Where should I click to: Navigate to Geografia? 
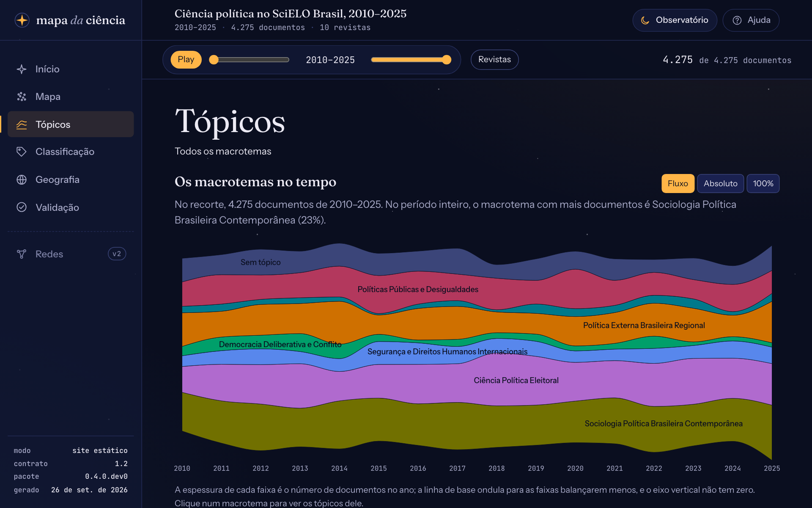[x=71, y=179]
